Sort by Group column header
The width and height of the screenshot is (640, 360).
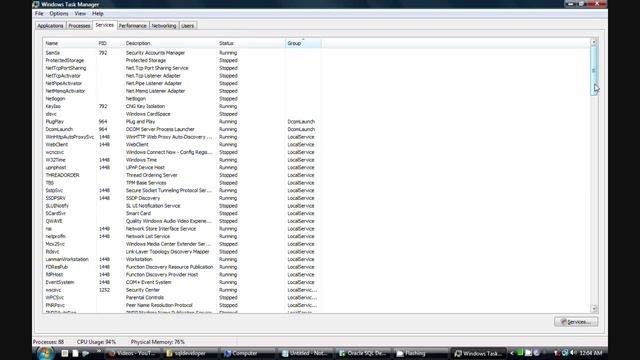tap(303, 43)
